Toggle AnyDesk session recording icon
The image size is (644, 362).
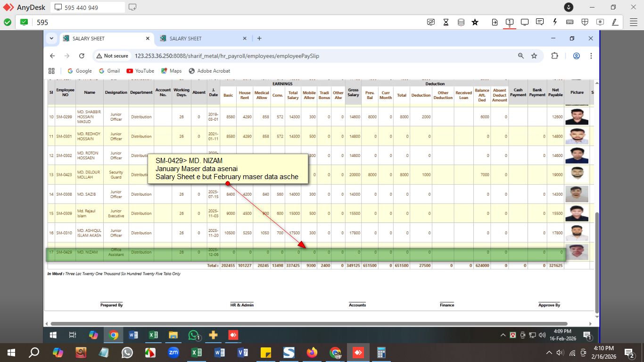coord(600,22)
